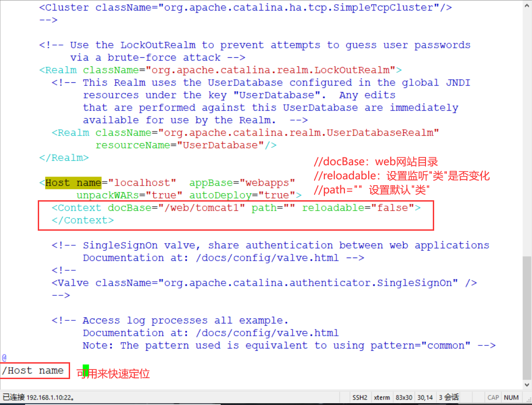Click the scrollbar up arrow

pos(527,5)
